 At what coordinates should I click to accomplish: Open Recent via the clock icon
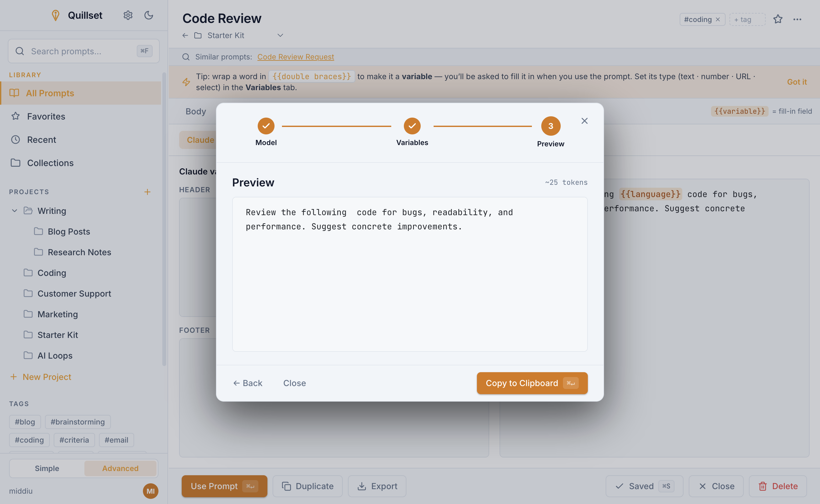81,140
